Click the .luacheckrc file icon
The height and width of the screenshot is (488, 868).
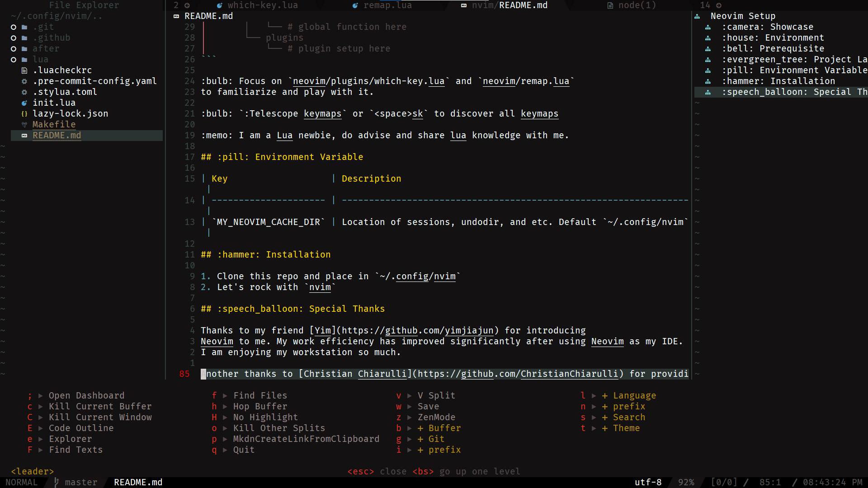coord(24,70)
